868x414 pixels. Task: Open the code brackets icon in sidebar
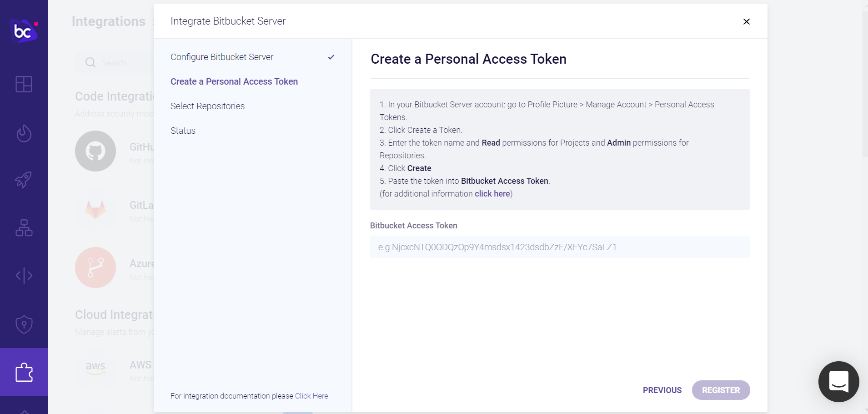(24, 275)
